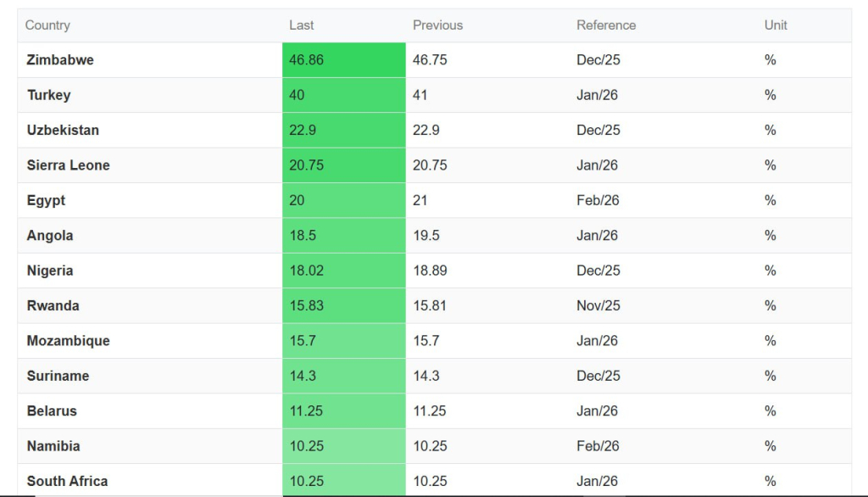The width and height of the screenshot is (868, 497).
Task: Click the Turkey country link
Action: pos(48,95)
